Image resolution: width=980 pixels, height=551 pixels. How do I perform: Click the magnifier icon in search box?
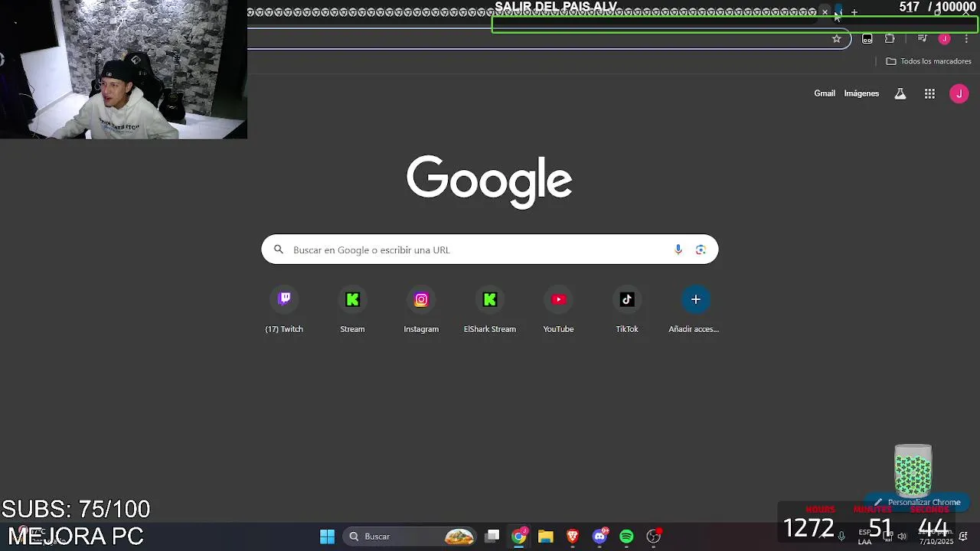279,249
